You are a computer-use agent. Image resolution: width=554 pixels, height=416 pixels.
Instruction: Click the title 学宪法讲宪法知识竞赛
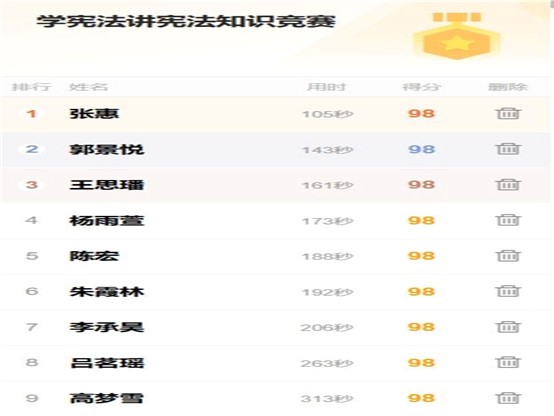click(x=186, y=21)
